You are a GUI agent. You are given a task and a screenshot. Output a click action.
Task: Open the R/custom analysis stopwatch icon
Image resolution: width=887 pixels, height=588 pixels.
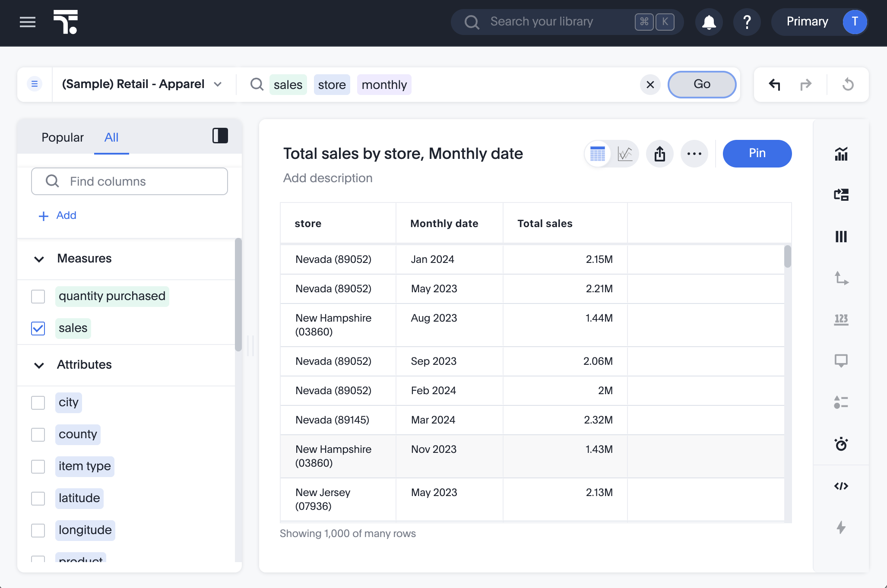point(841,444)
